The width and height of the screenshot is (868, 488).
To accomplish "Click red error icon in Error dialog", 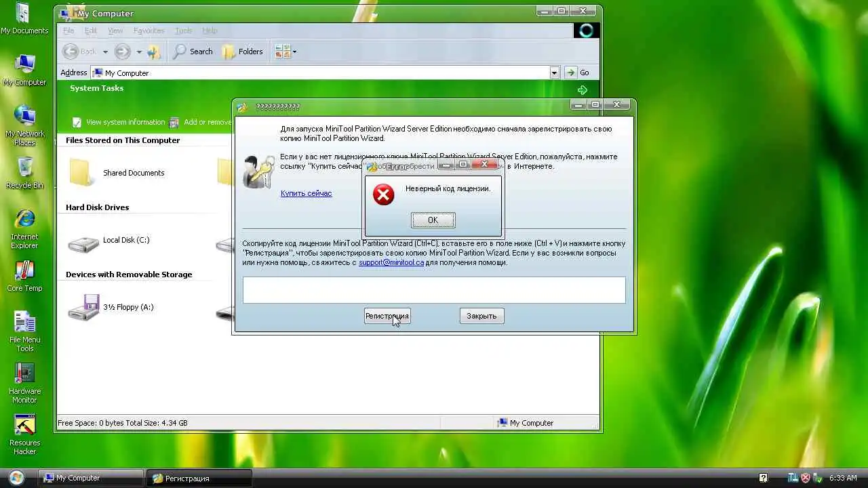I will tap(383, 195).
